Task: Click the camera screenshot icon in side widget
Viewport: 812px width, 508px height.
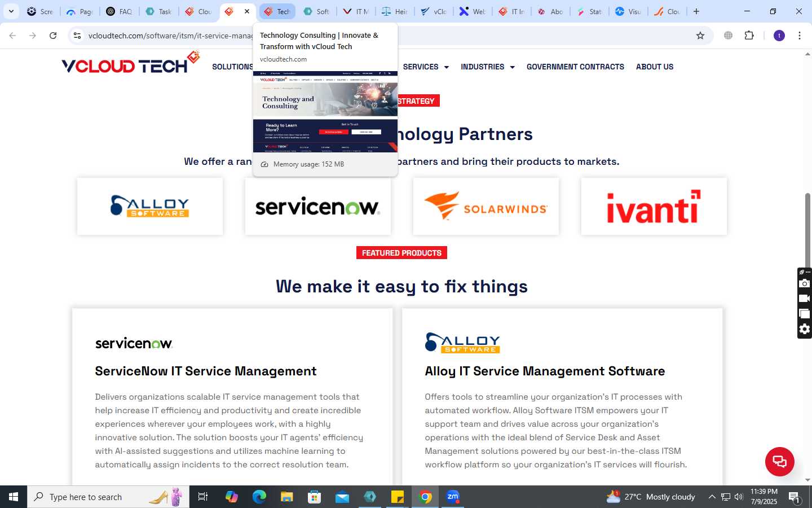Action: click(x=805, y=283)
